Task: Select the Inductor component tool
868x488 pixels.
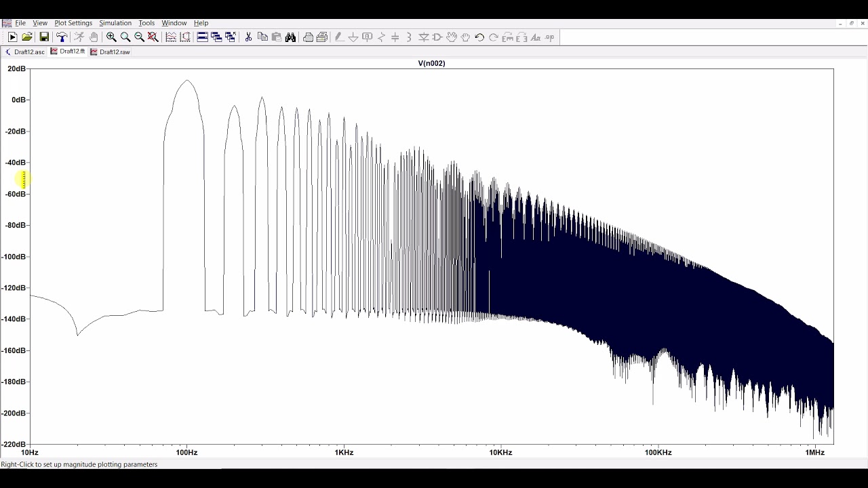Action: [x=409, y=37]
